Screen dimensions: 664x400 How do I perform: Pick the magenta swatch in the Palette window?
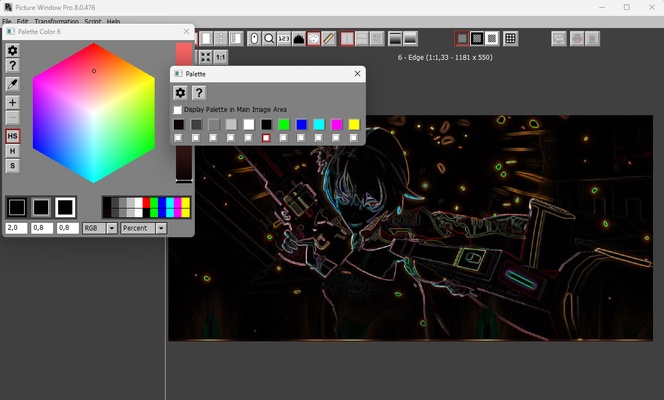tap(337, 124)
